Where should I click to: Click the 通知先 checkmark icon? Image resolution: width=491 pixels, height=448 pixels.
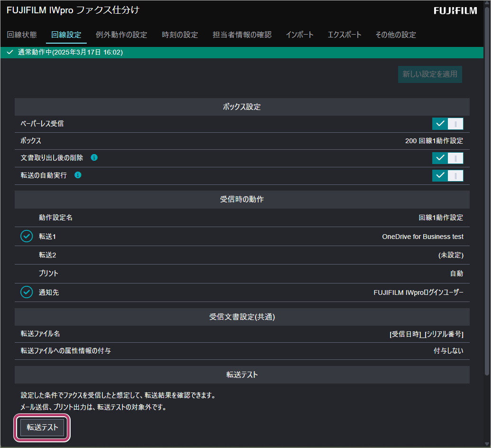click(x=27, y=292)
